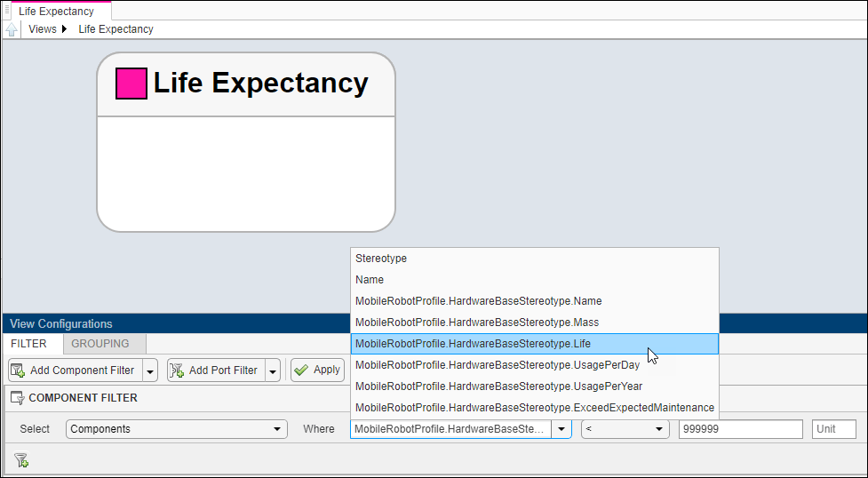Image resolution: width=868 pixels, height=478 pixels.
Task: Select HardwareBaseStereotype.Name option
Action: tap(535, 301)
